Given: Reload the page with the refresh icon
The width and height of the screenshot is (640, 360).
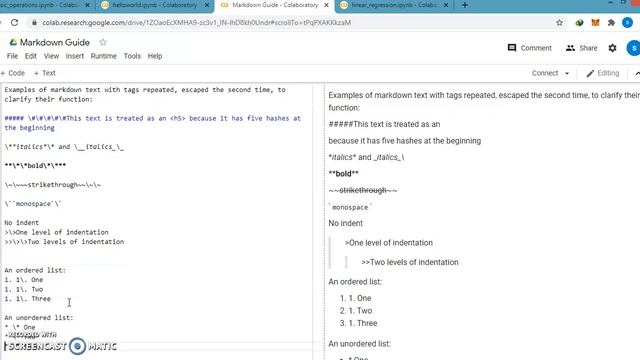Looking at the screenshot, I should [x=15, y=22].
